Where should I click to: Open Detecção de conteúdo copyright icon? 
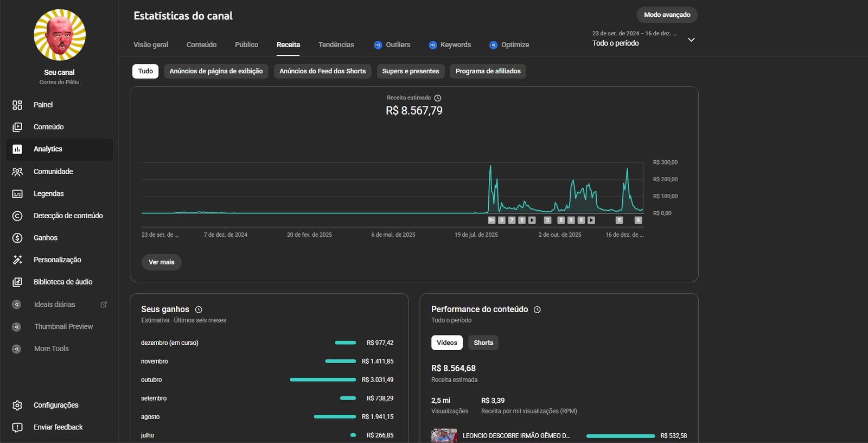pos(17,216)
